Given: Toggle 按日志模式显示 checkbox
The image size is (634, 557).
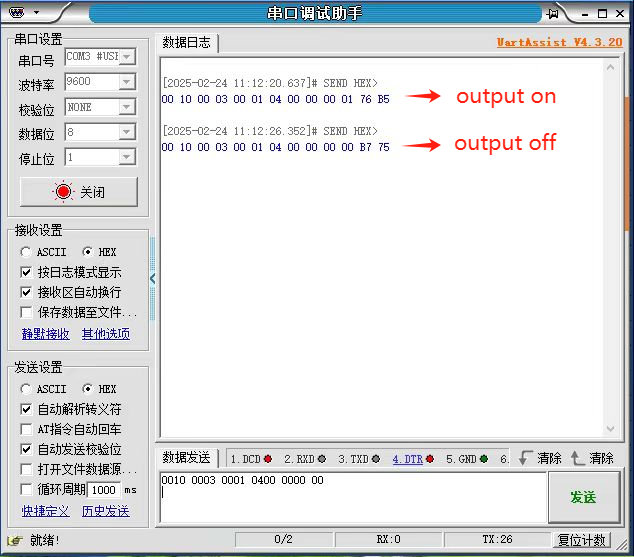Looking at the screenshot, I should (26, 272).
